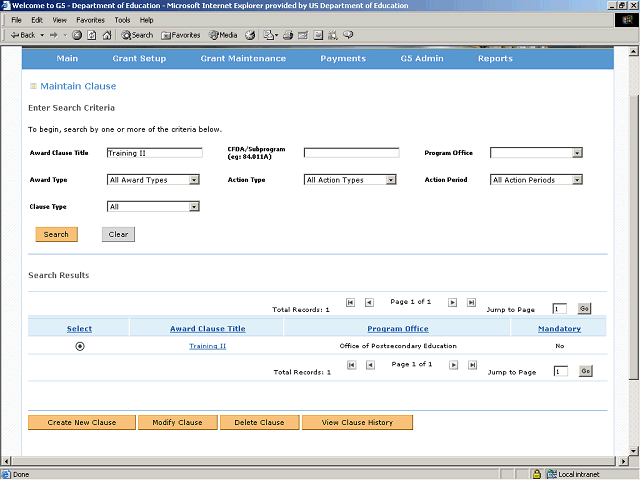Click the Training II clause link
Screen dimensions: 640x480
208,346
